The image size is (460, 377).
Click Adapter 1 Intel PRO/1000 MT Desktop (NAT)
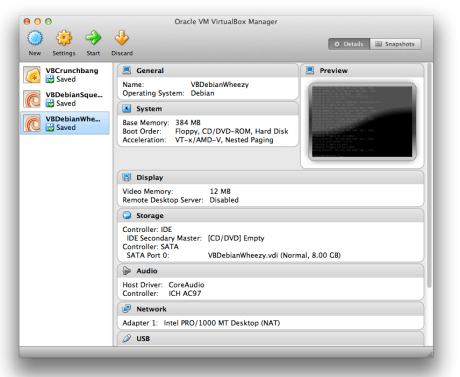(222, 323)
